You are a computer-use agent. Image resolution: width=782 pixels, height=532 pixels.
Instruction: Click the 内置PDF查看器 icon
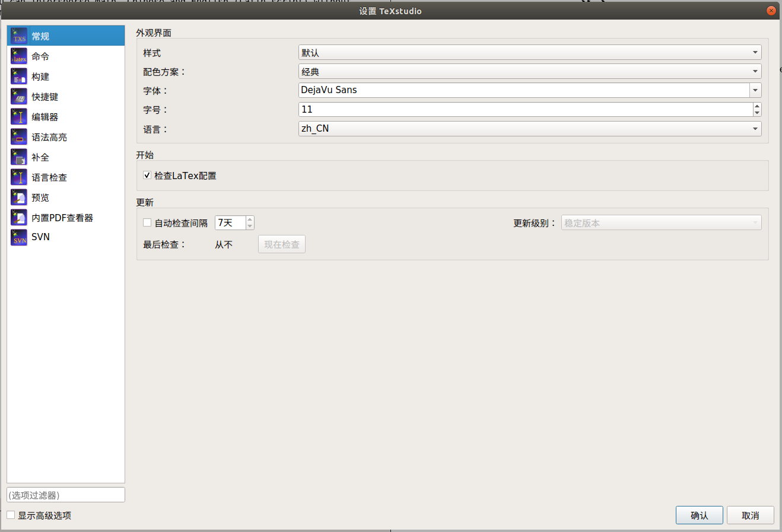19,218
